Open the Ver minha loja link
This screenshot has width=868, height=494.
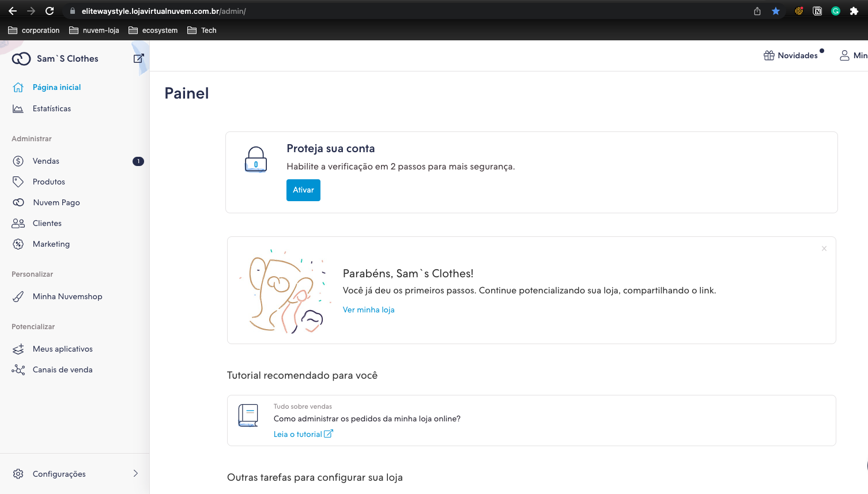[368, 310]
